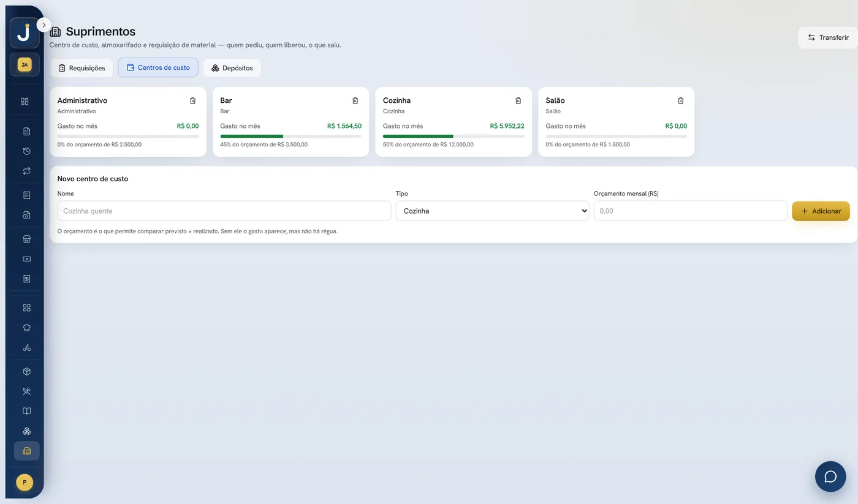Click the Suprimentos page title
This screenshot has height=504, width=858.
[x=101, y=31]
